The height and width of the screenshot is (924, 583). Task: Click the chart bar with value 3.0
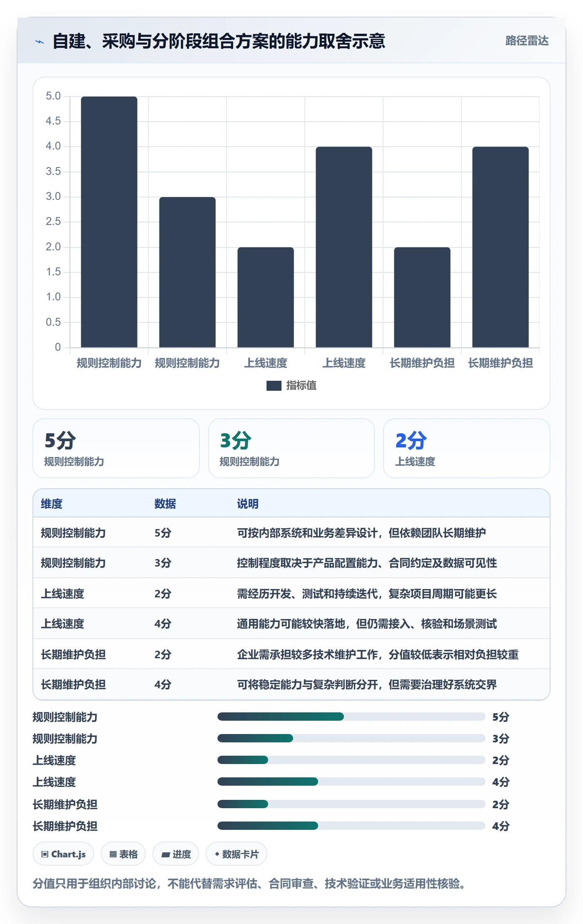click(x=187, y=272)
